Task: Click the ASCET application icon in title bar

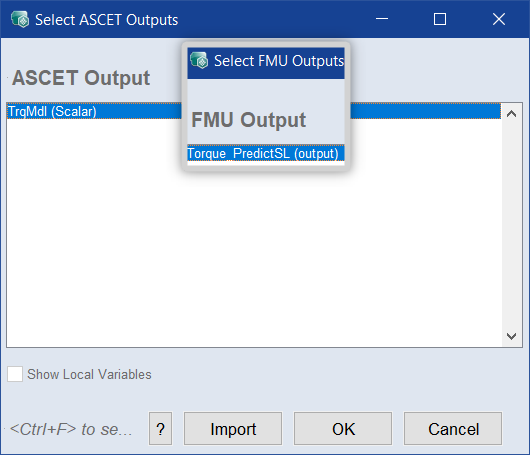Action: tap(20, 19)
